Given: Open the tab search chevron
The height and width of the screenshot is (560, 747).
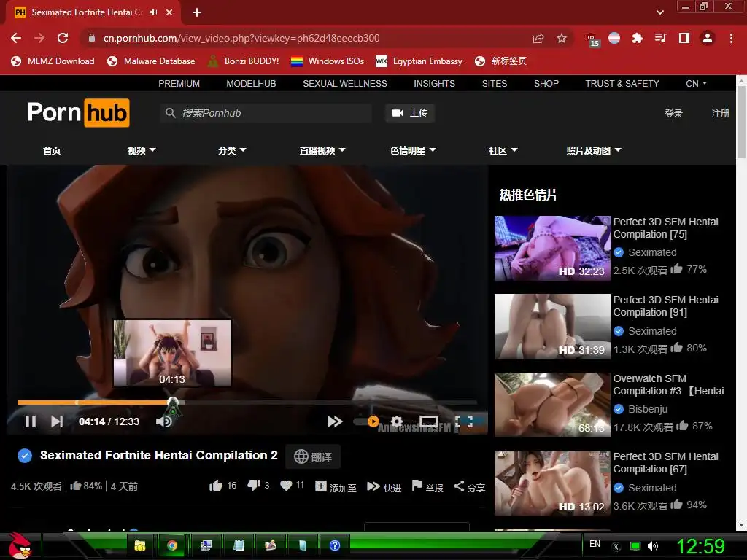Looking at the screenshot, I should pyautogui.click(x=659, y=12).
